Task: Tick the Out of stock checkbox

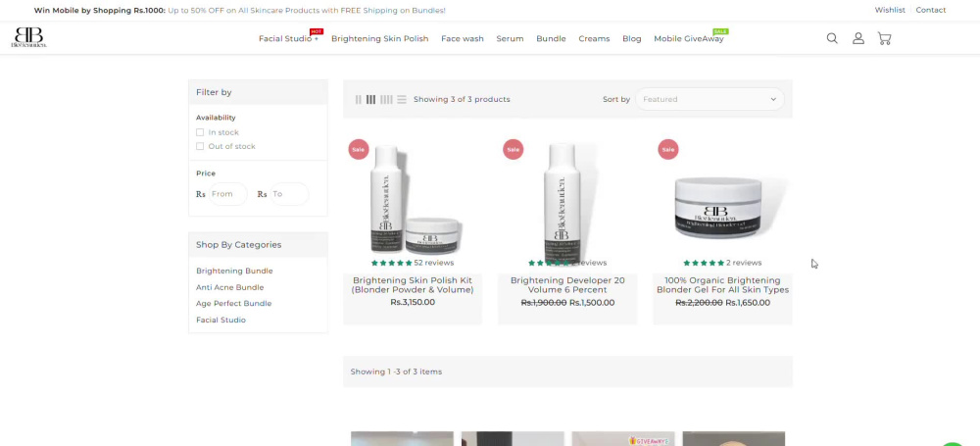Action: (200, 146)
